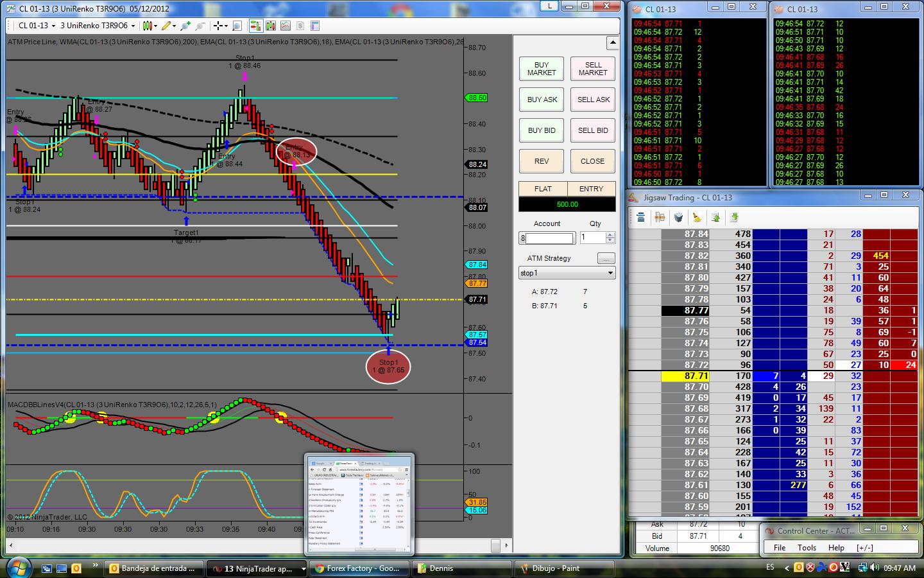Image resolution: width=924 pixels, height=578 pixels.
Task: Click the SELL BID button
Action: pos(593,130)
